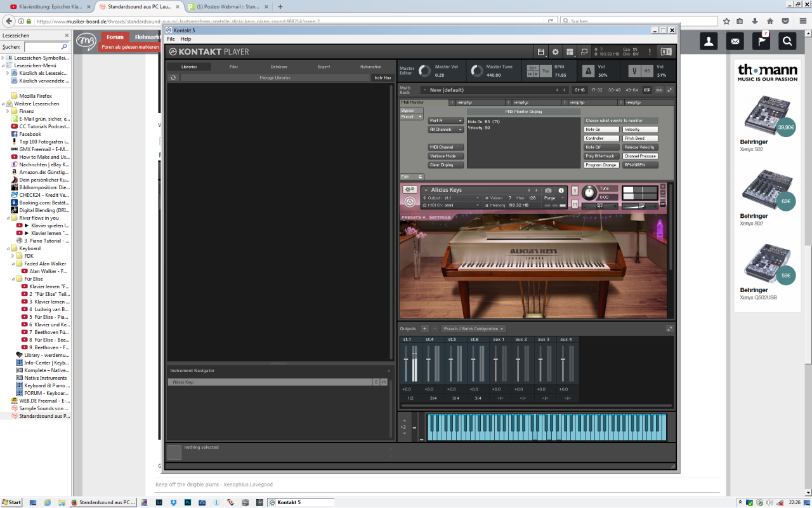
Task: Mute the Alicias Keys instrument
Action: pyautogui.click(x=575, y=203)
